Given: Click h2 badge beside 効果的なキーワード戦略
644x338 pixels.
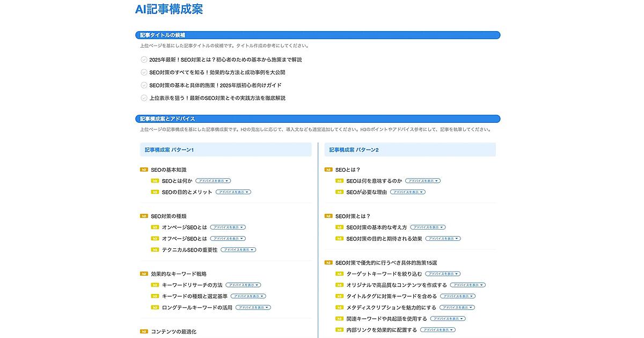Looking at the screenshot, I should (x=144, y=274).
